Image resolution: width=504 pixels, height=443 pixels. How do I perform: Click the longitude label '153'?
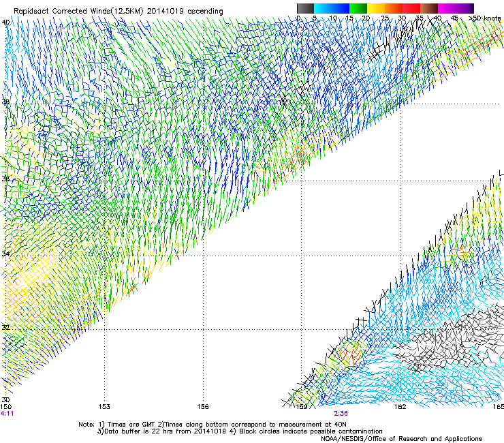[x=104, y=407]
